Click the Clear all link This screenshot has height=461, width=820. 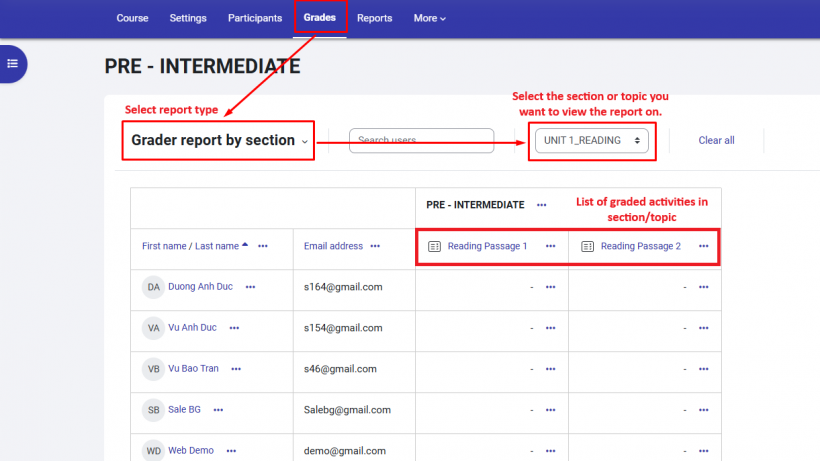point(716,140)
